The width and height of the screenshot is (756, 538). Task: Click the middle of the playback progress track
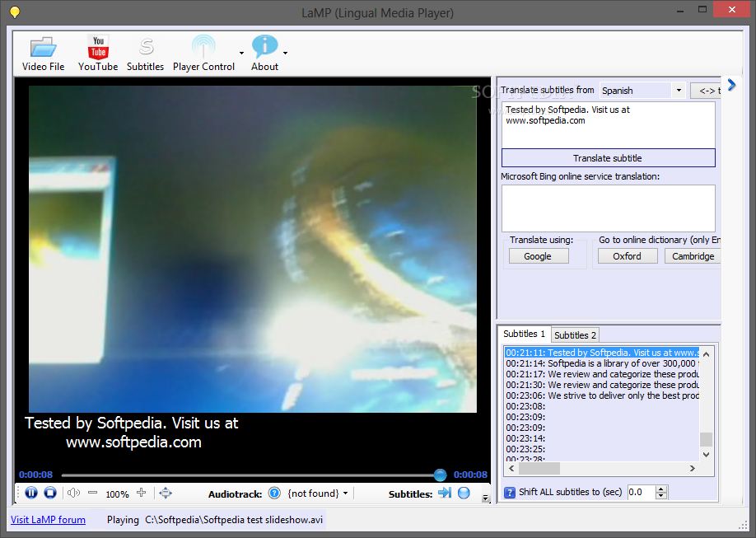(250, 475)
